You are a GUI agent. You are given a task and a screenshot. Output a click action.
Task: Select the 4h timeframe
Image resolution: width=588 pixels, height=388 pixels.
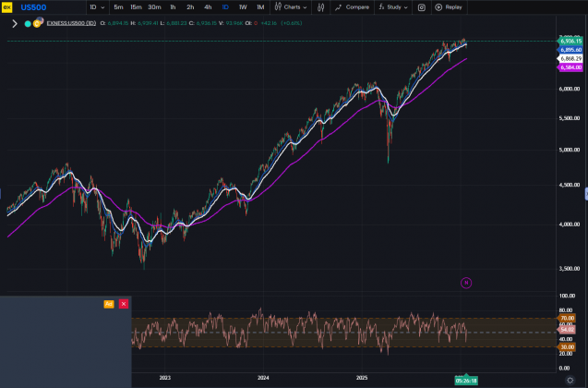207,6
